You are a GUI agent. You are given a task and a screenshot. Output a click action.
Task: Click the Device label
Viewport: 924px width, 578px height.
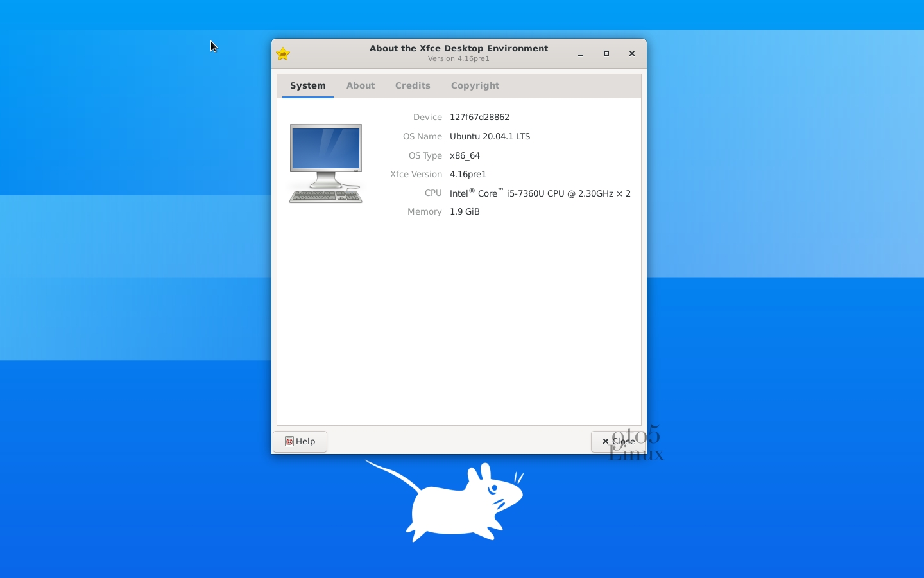427,118
